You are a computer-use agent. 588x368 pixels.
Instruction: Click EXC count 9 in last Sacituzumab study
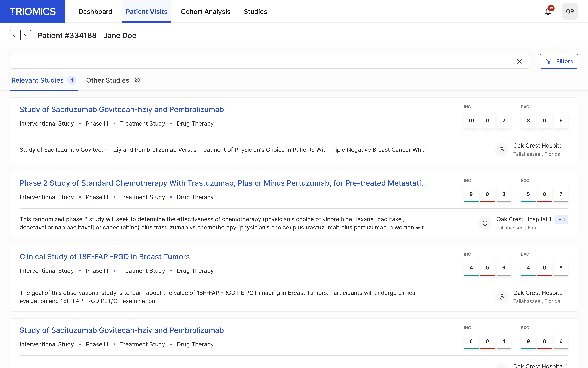click(528, 341)
